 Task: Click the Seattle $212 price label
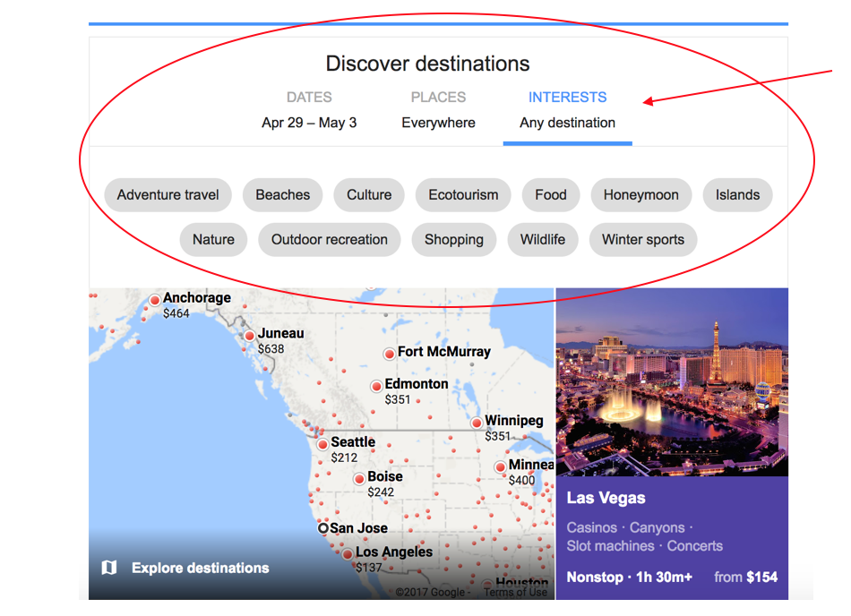[x=344, y=458]
